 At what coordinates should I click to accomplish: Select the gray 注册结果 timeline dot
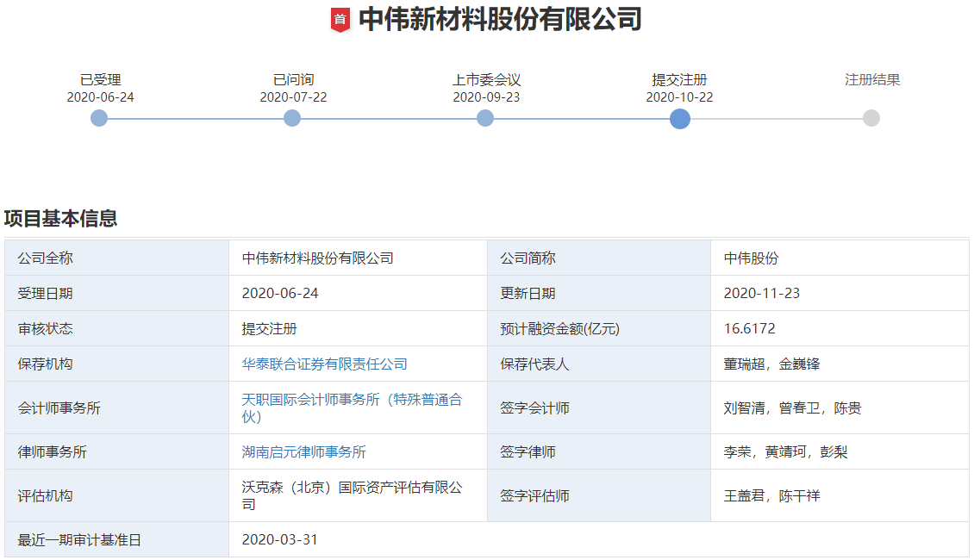(871, 118)
